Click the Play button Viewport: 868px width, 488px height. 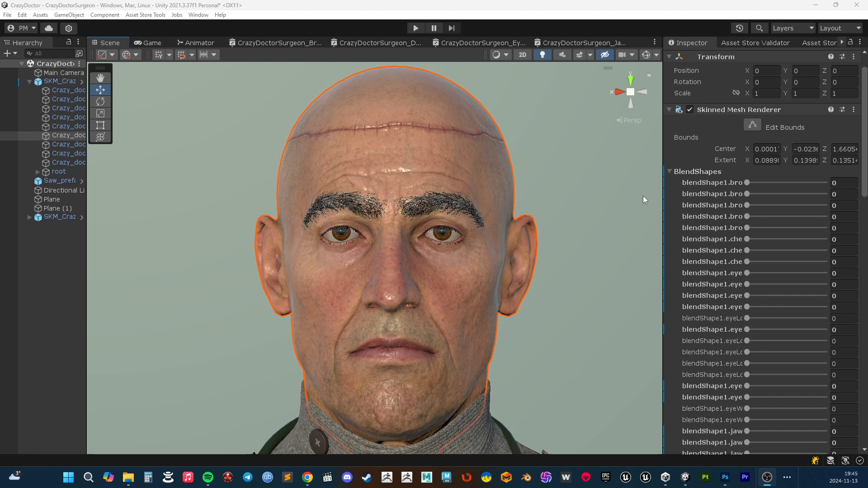tap(415, 28)
